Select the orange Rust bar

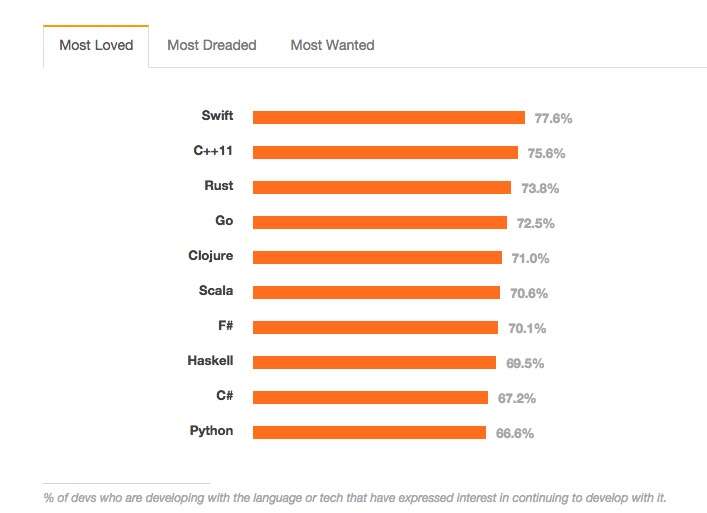382,187
